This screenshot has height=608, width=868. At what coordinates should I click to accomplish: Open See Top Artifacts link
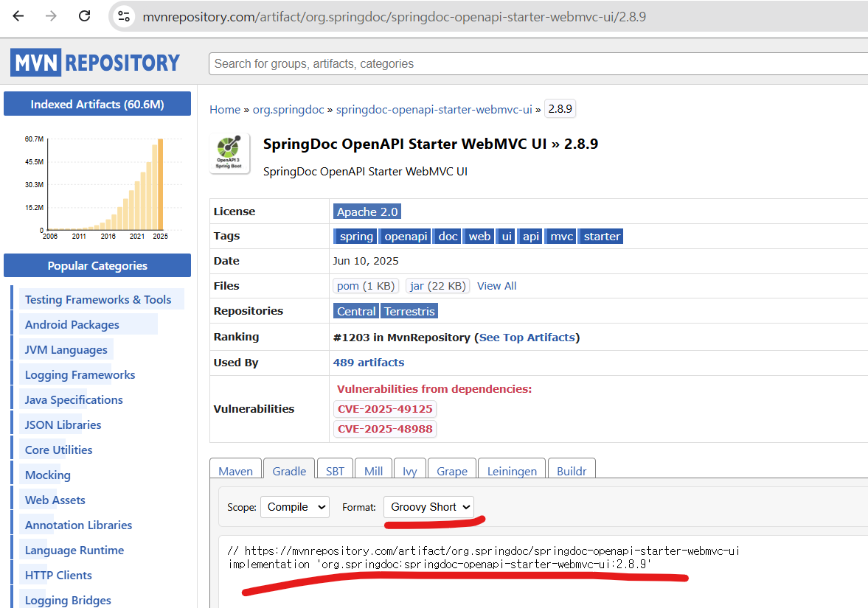click(x=527, y=338)
